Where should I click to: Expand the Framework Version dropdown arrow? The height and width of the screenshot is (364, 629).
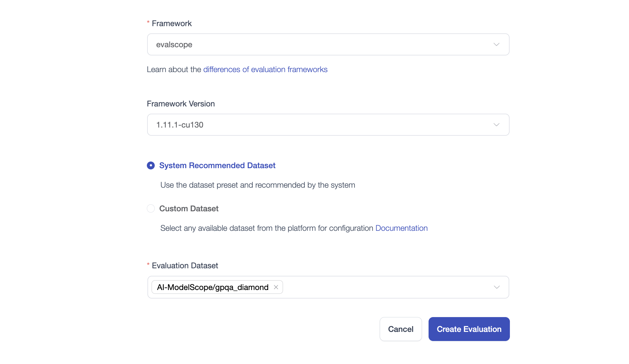tap(496, 125)
